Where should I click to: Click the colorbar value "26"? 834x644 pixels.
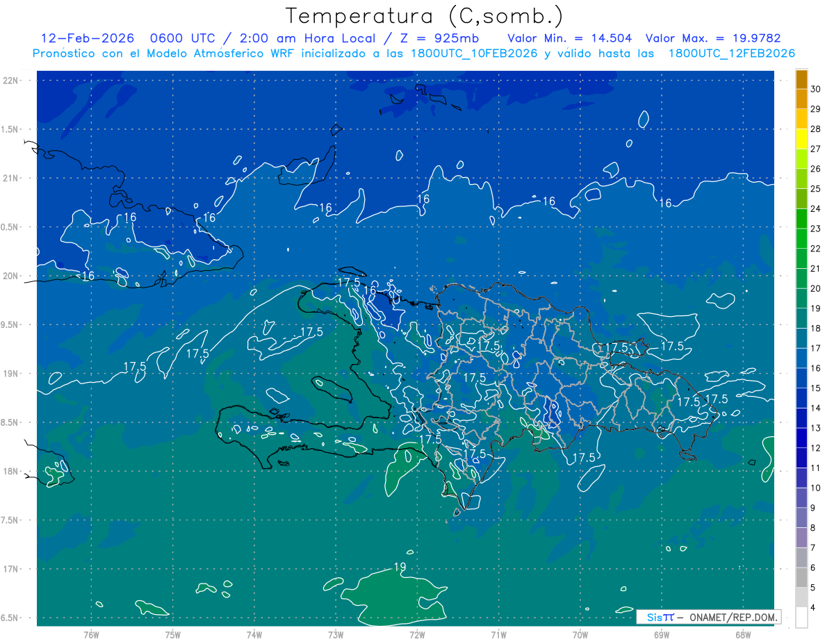816,169
